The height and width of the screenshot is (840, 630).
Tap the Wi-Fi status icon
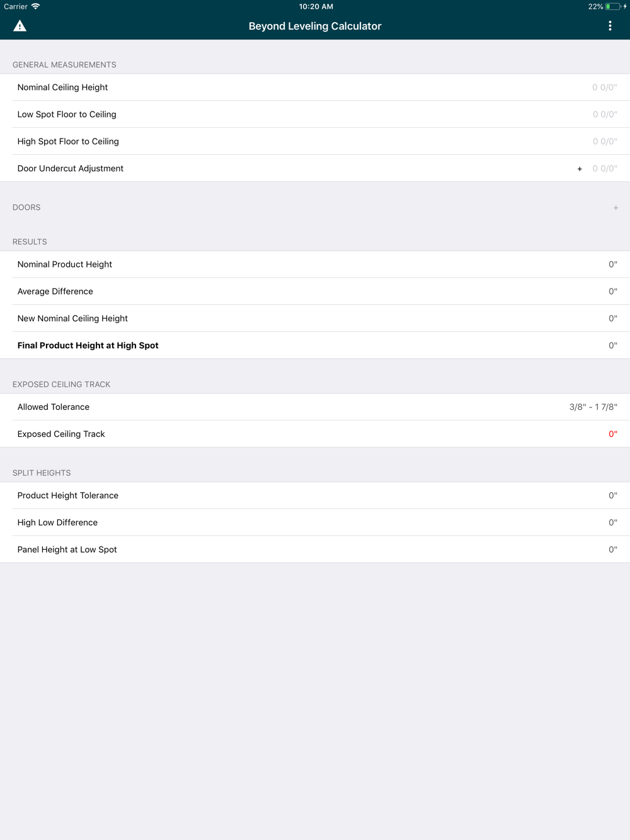pyautogui.click(x=35, y=6)
